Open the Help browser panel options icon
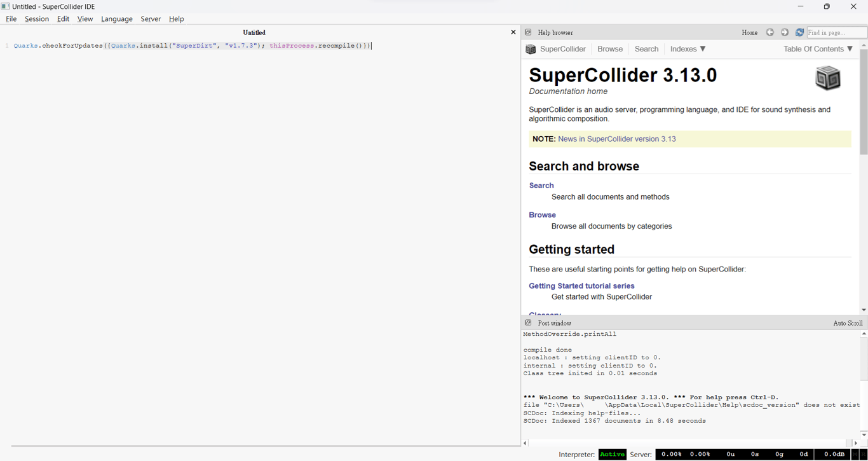The image size is (868, 461). pos(528,32)
